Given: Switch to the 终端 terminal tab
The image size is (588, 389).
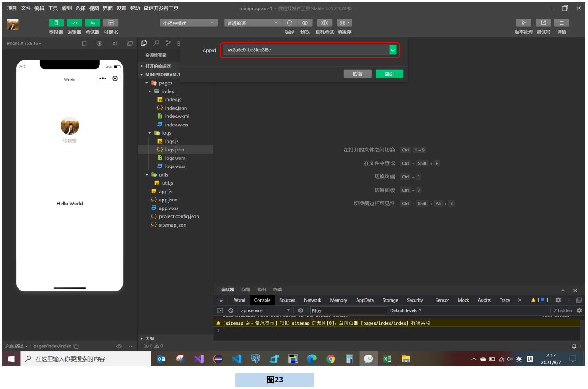Looking at the screenshot, I should (x=277, y=290).
